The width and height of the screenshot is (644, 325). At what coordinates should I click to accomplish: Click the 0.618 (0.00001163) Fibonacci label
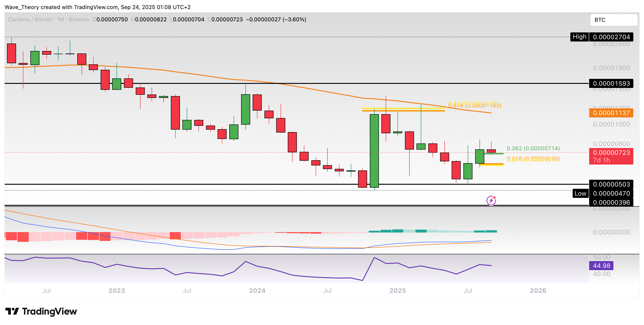(x=475, y=106)
